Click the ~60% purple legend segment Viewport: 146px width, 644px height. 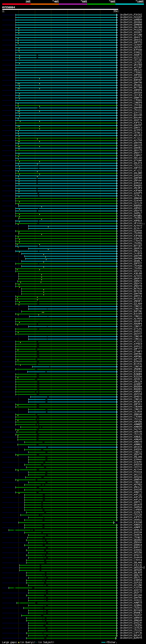(73, 4)
